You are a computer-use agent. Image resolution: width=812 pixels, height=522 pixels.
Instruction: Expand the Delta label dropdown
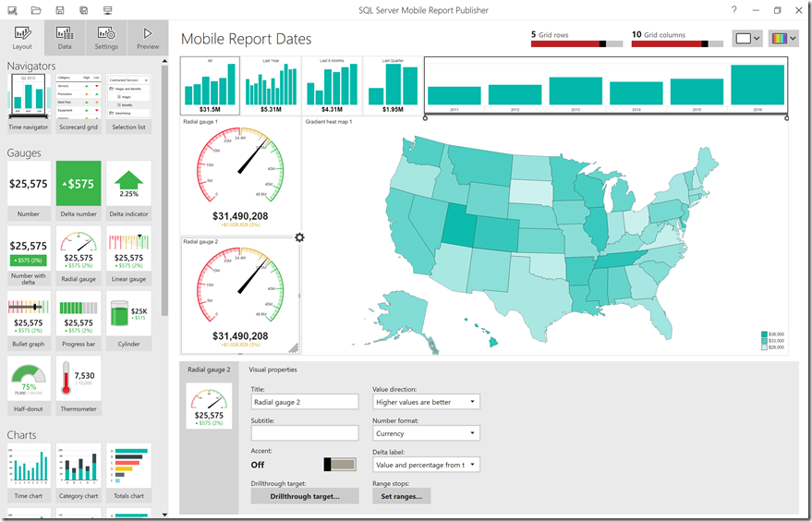click(x=426, y=465)
